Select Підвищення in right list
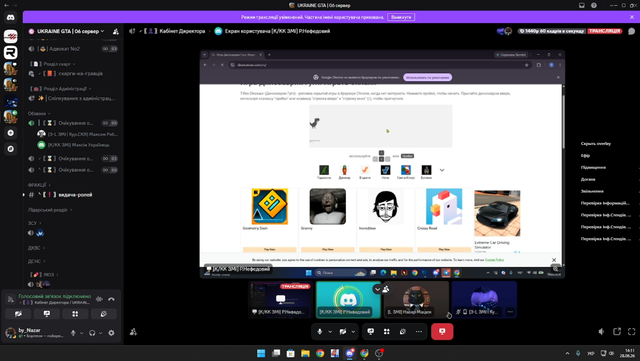640x361 pixels. (x=593, y=167)
